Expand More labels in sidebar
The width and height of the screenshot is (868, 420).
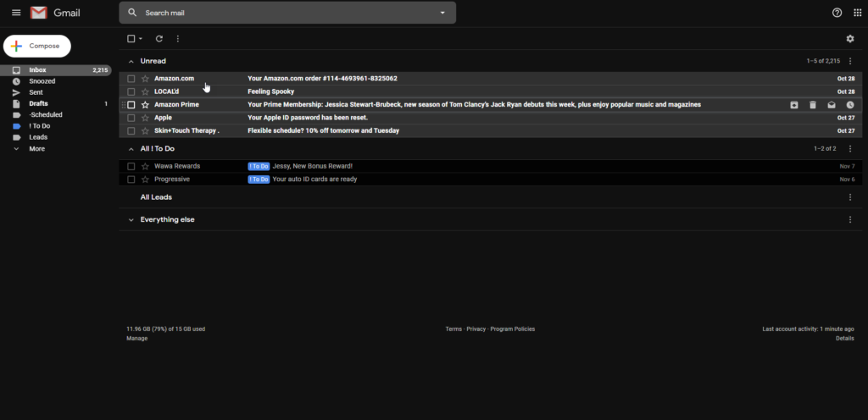click(x=37, y=149)
